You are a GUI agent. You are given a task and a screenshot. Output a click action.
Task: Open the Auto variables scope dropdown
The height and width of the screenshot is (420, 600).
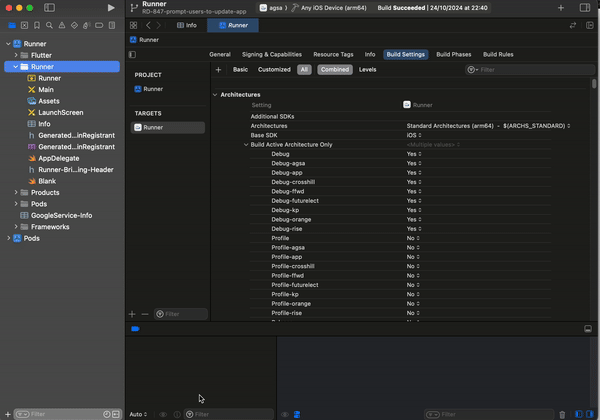(138, 414)
